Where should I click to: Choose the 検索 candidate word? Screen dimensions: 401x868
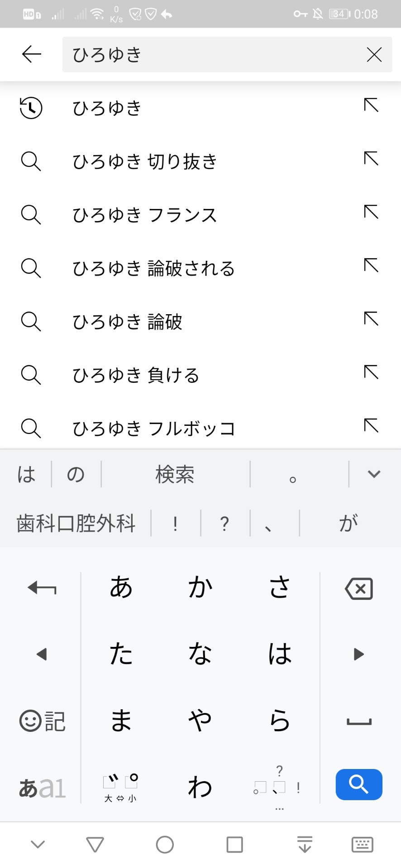pyautogui.click(x=175, y=474)
